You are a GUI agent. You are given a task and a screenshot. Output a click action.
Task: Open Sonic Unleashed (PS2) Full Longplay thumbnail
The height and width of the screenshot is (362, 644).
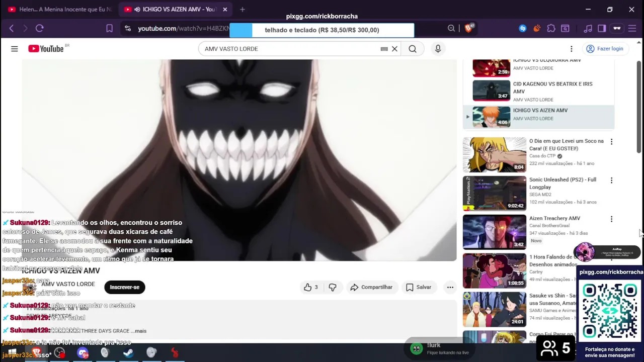[x=495, y=193]
